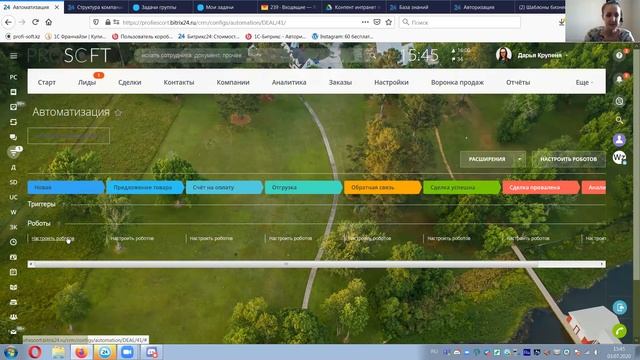Screen dimensions: 640x360
Task: Click Настроить роботов under Сделка успешна stage
Action: 449,238
